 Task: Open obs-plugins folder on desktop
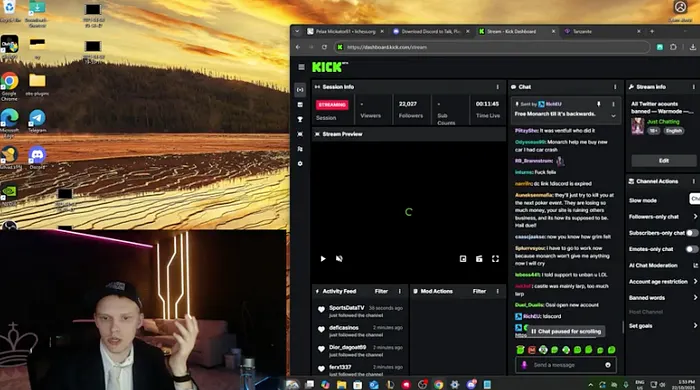[37, 85]
